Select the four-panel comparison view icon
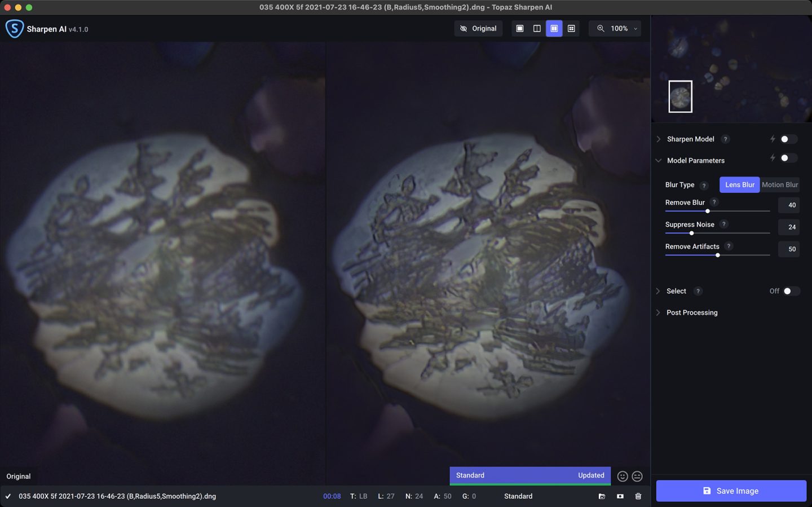The image size is (812, 507). click(571, 28)
